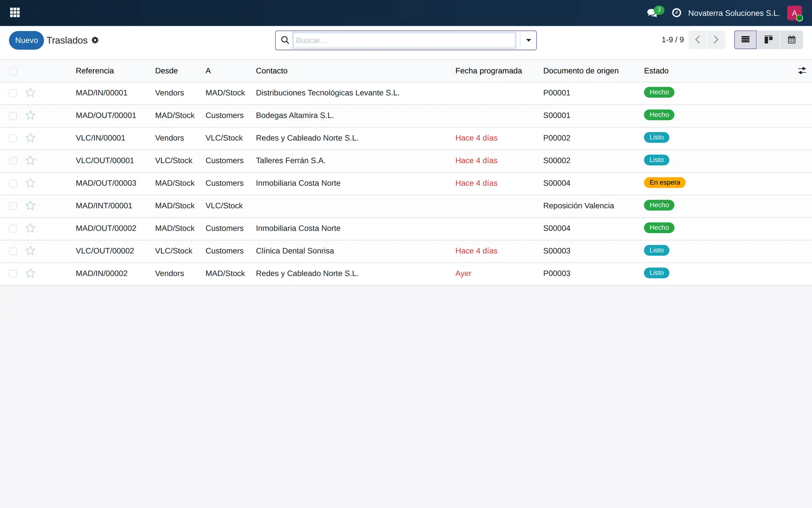The image size is (812, 508).
Task: Star the VLC/IN/00001 transfer
Action: point(30,138)
